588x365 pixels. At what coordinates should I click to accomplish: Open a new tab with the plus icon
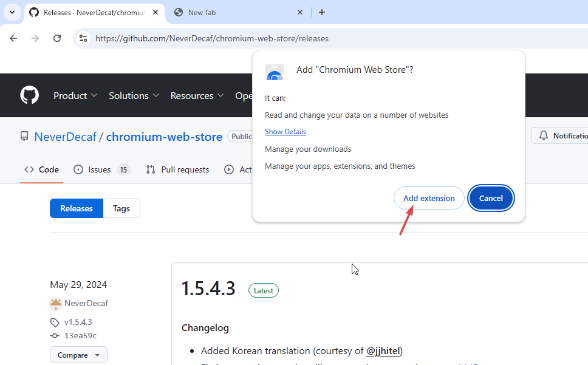tap(322, 12)
